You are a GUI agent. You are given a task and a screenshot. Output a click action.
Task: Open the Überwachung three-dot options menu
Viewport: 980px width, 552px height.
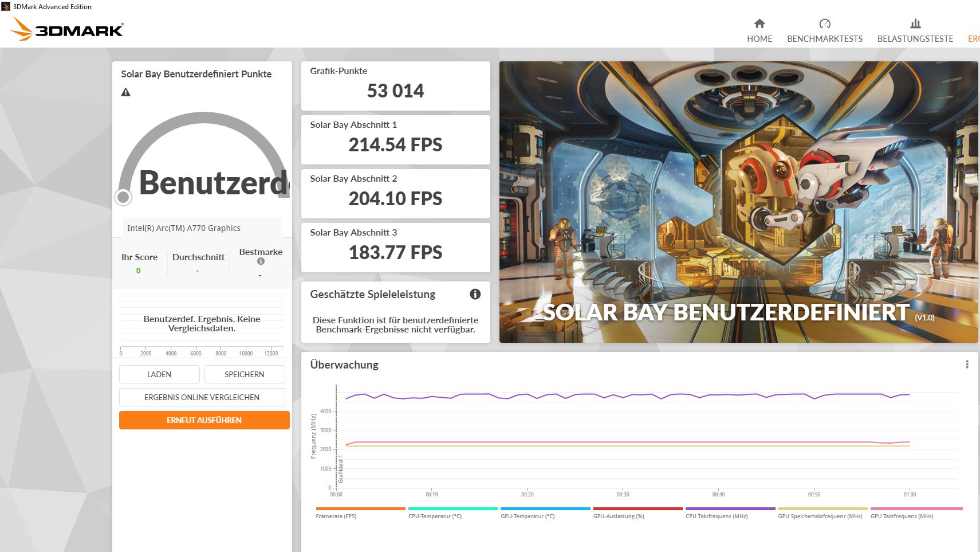tap(967, 365)
